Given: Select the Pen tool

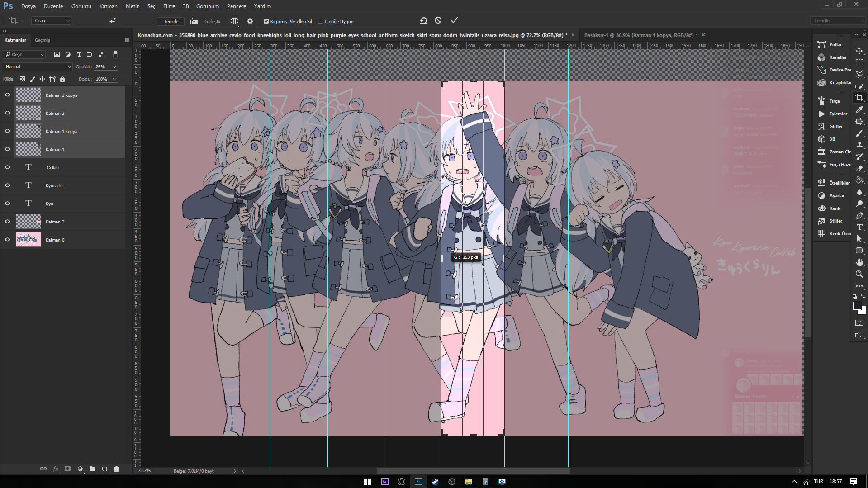Looking at the screenshot, I should (x=859, y=215).
